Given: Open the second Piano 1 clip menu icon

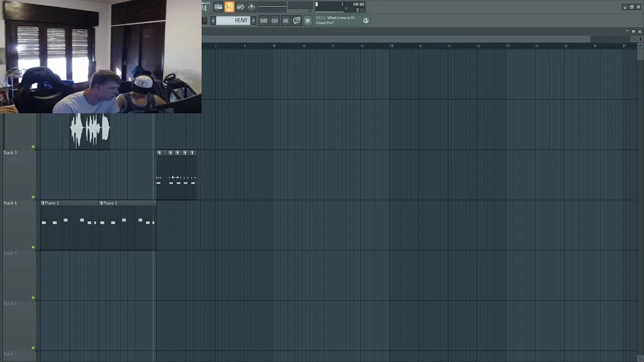Looking at the screenshot, I should [x=101, y=203].
